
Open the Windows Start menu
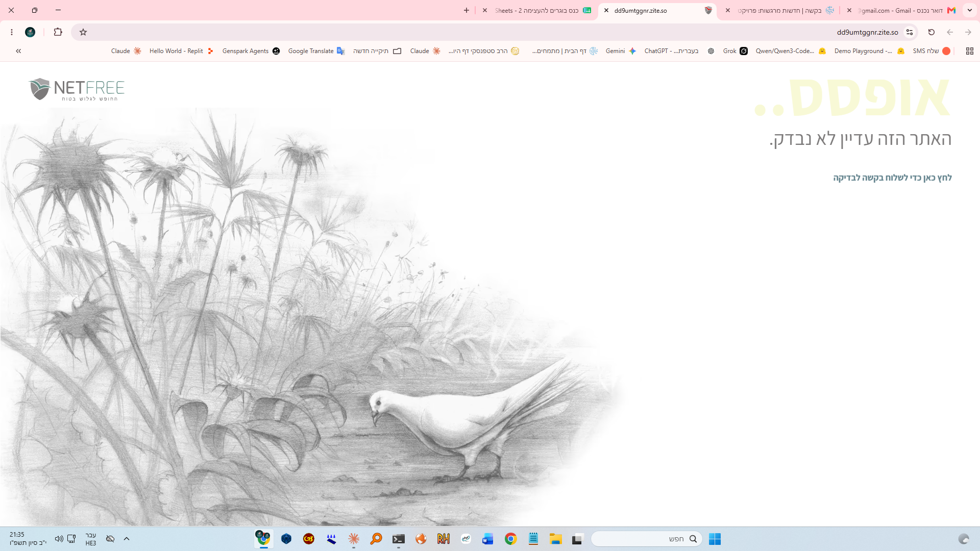(x=715, y=539)
